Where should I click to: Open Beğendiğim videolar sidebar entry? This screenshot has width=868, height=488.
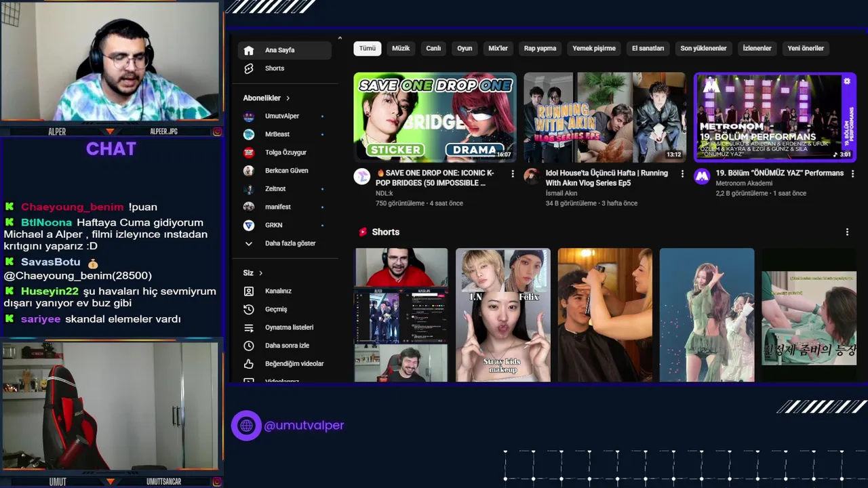tap(285, 364)
